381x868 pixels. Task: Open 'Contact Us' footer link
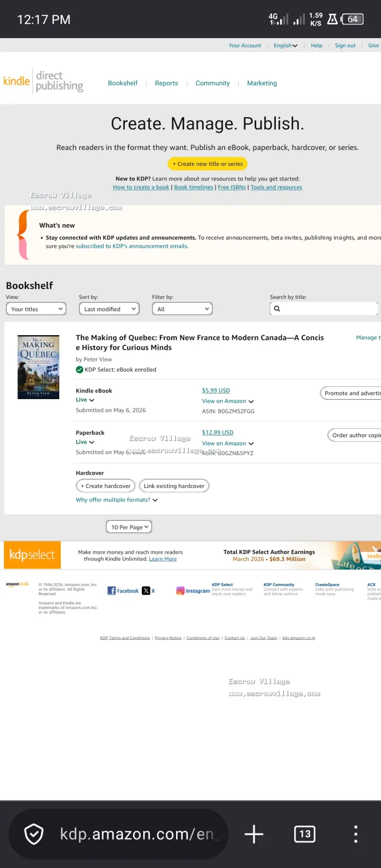coord(235,638)
